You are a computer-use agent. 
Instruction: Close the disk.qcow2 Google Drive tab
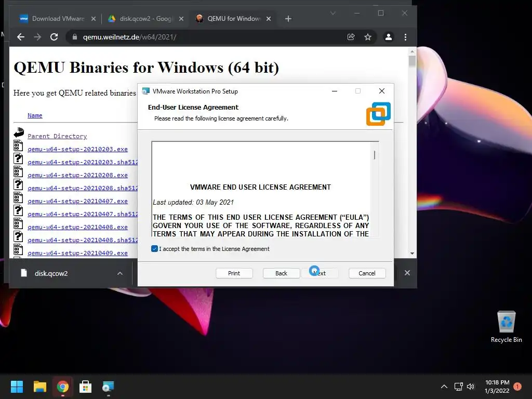[x=181, y=19]
